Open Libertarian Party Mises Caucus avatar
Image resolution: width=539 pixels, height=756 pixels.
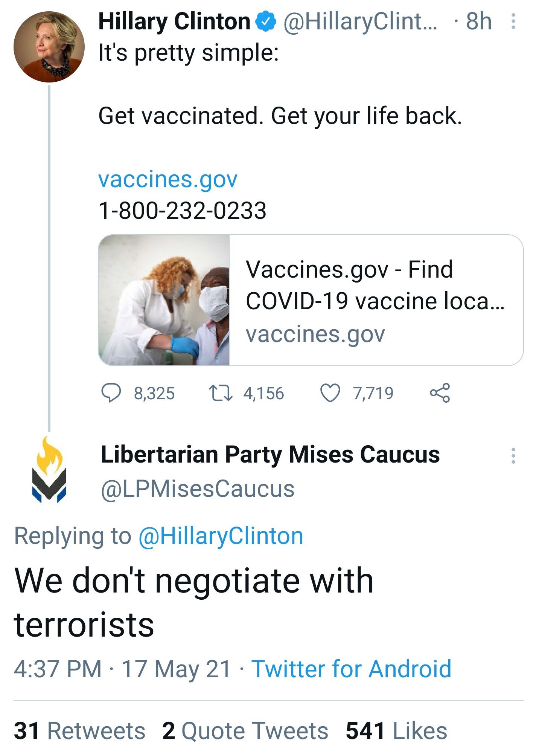(49, 470)
